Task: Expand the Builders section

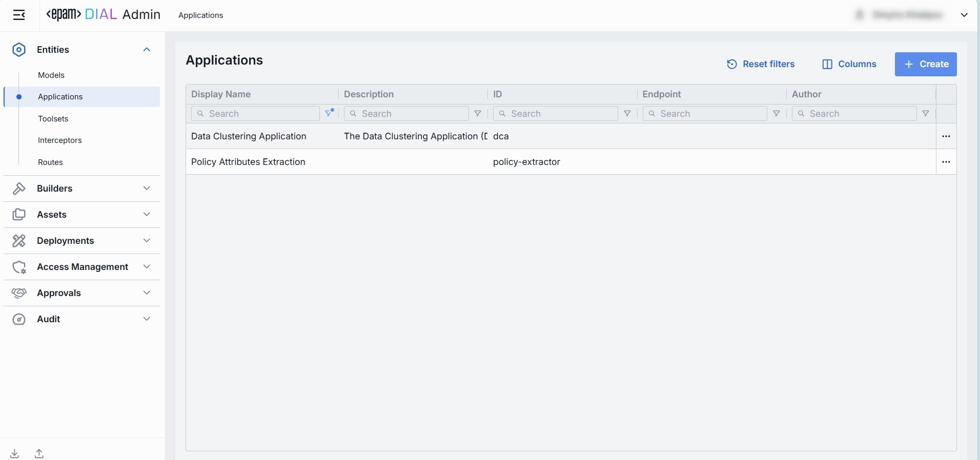Action: coord(147,189)
